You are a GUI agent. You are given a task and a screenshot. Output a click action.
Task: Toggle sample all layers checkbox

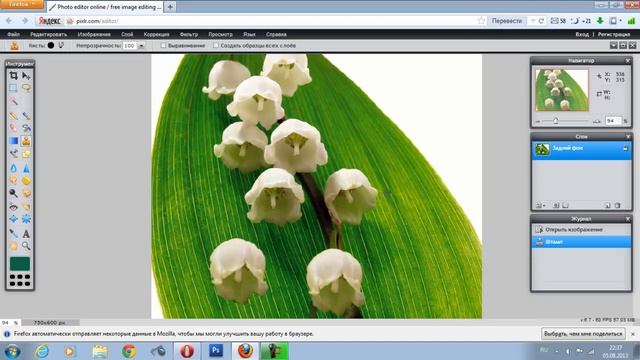coord(216,46)
